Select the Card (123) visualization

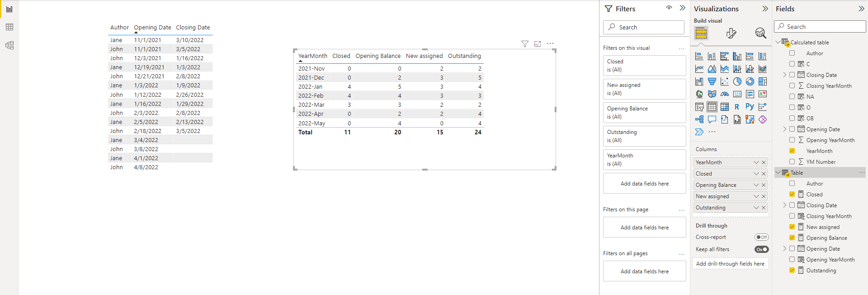click(737, 94)
